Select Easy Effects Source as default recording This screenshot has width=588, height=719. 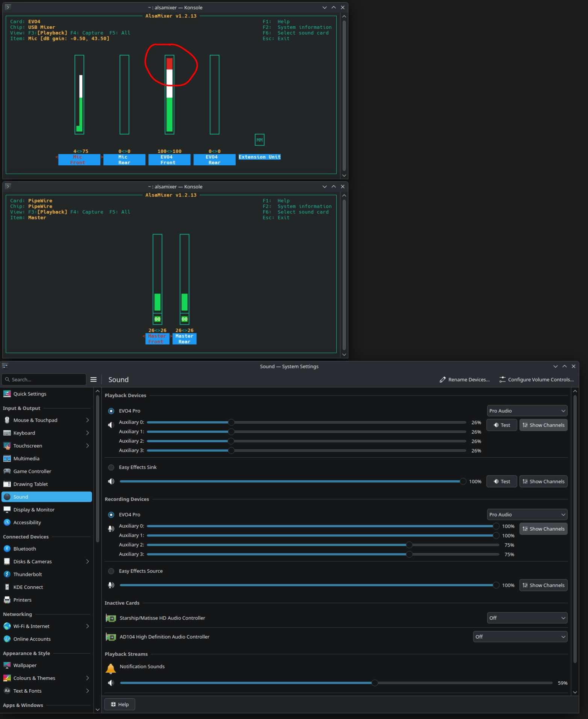(x=111, y=571)
